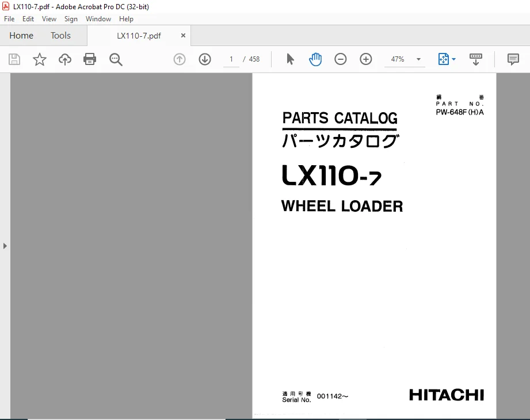Open the View menu
The height and width of the screenshot is (420, 530).
[49, 19]
